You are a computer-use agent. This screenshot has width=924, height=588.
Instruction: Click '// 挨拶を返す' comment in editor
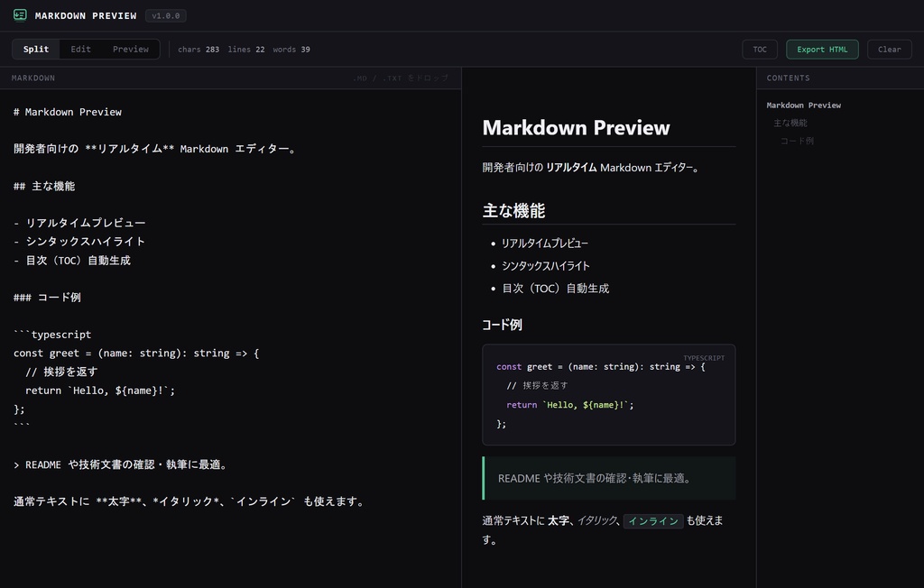point(61,372)
